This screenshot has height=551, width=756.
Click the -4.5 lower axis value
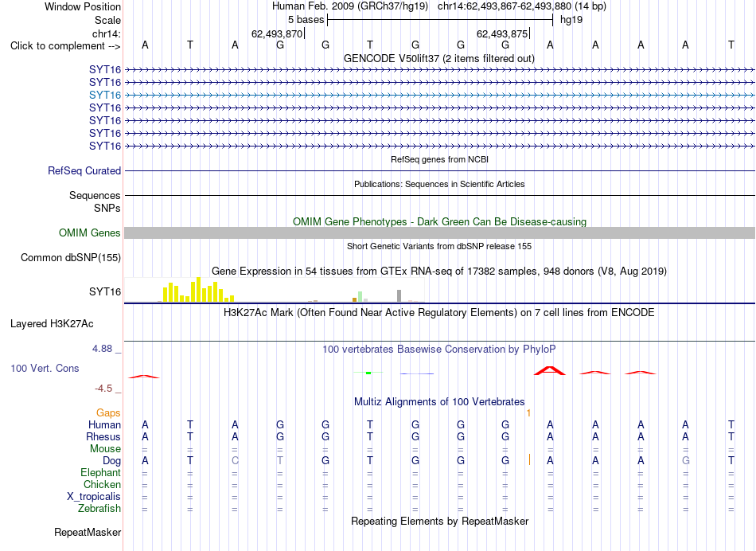tap(103, 389)
